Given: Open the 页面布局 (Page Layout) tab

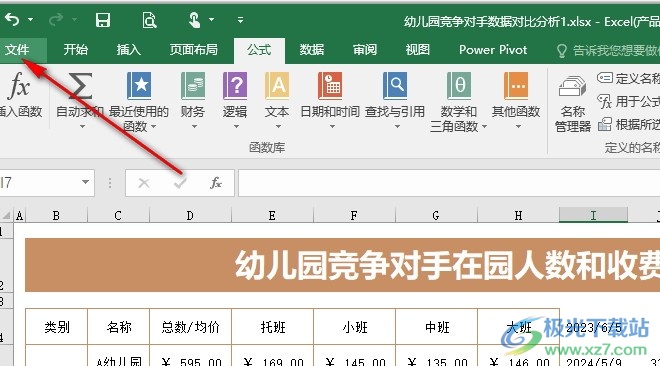Looking at the screenshot, I should pos(194,50).
